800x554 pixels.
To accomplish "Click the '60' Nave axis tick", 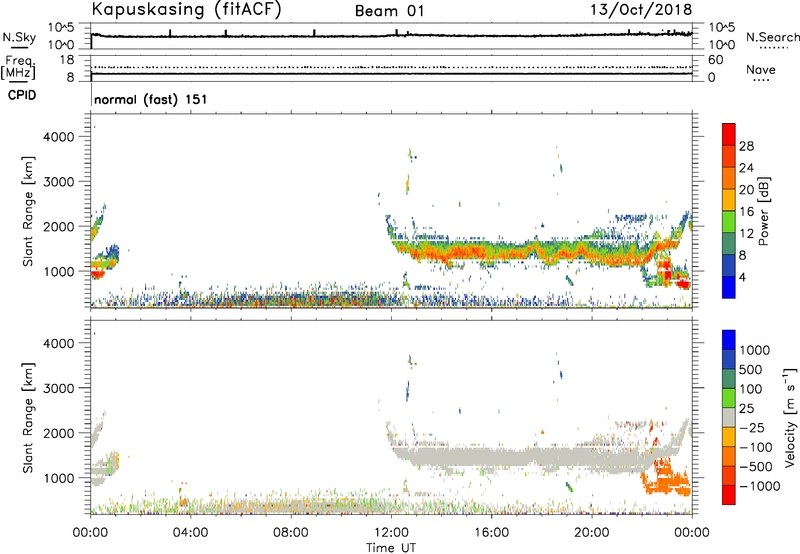I will click(715, 60).
